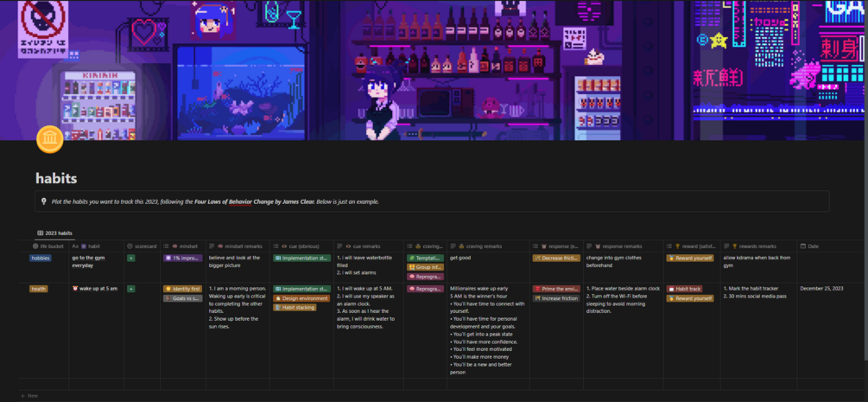Switch to the '2023 habits' view tab
Viewport: 868px width, 402px height.
click(54, 233)
